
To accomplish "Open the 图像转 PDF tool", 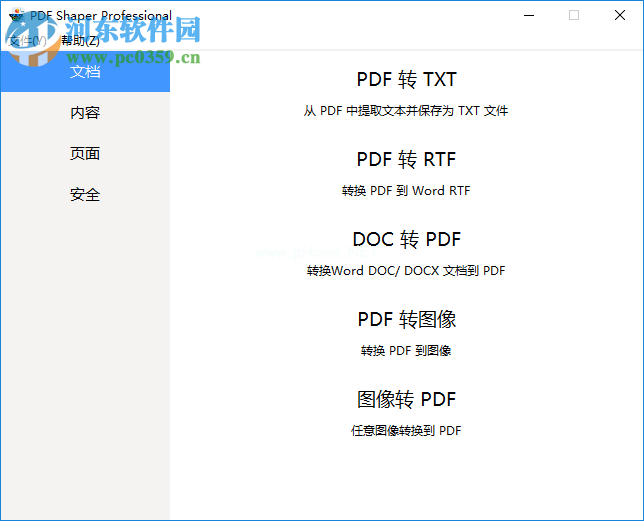I will (407, 399).
